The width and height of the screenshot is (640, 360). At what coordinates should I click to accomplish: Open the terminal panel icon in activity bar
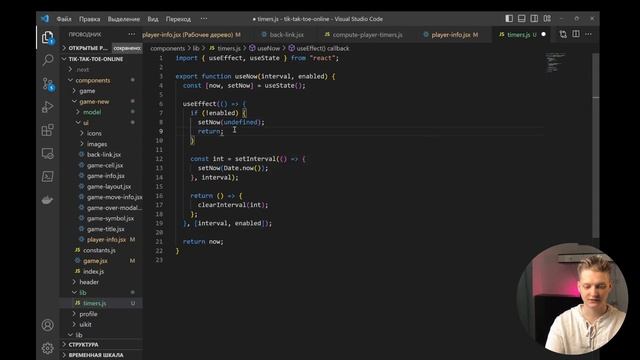48,177
